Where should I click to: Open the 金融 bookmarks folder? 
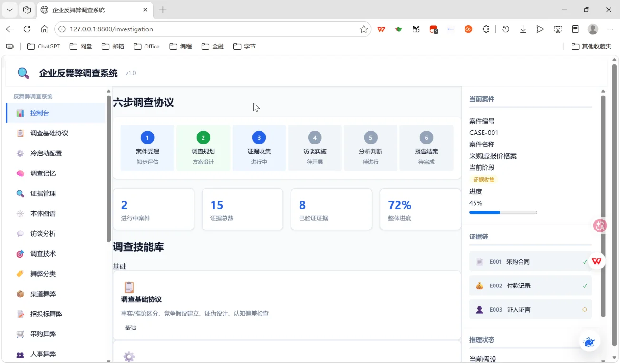point(213,47)
